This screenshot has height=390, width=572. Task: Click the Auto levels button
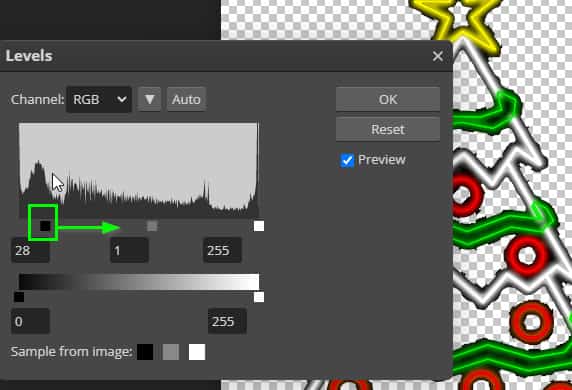[x=186, y=99]
